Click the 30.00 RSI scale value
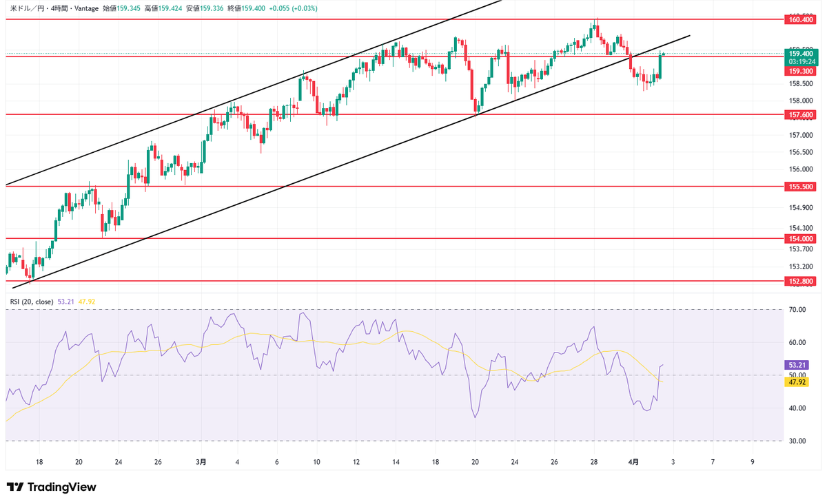 798,441
